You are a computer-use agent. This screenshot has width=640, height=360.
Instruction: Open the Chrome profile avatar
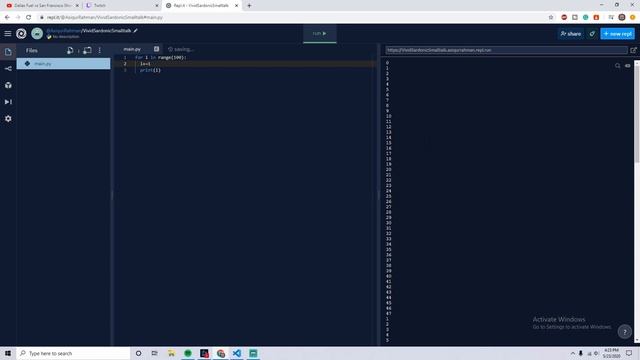622,17
